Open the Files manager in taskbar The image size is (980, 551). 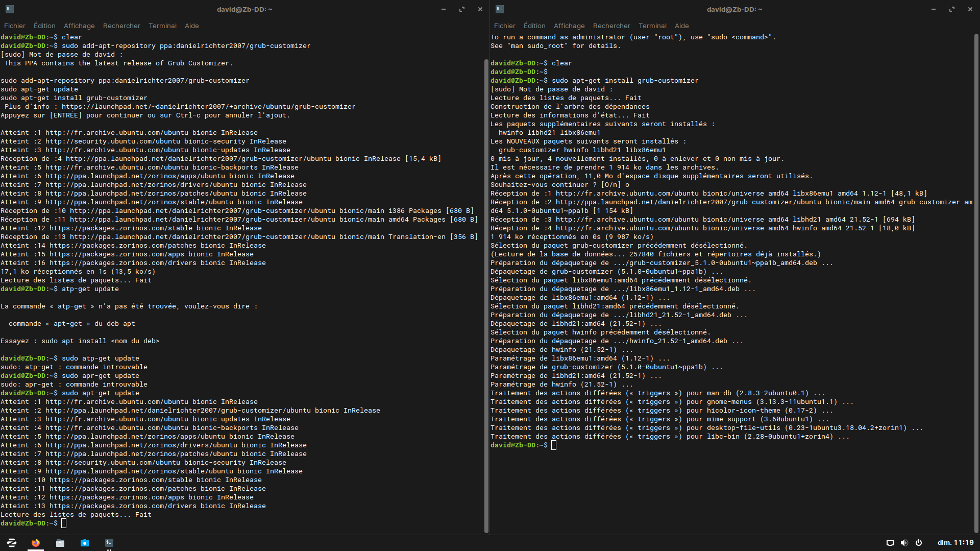(x=60, y=543)
